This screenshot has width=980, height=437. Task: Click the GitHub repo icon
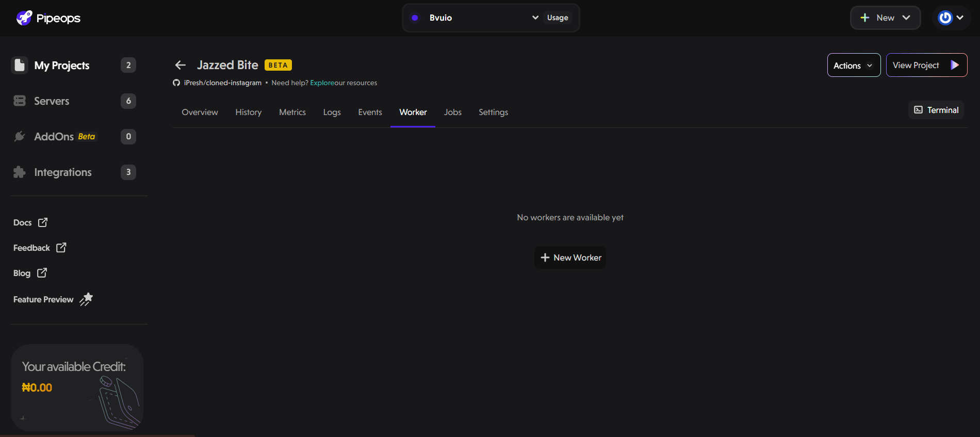tap(176, 83)
